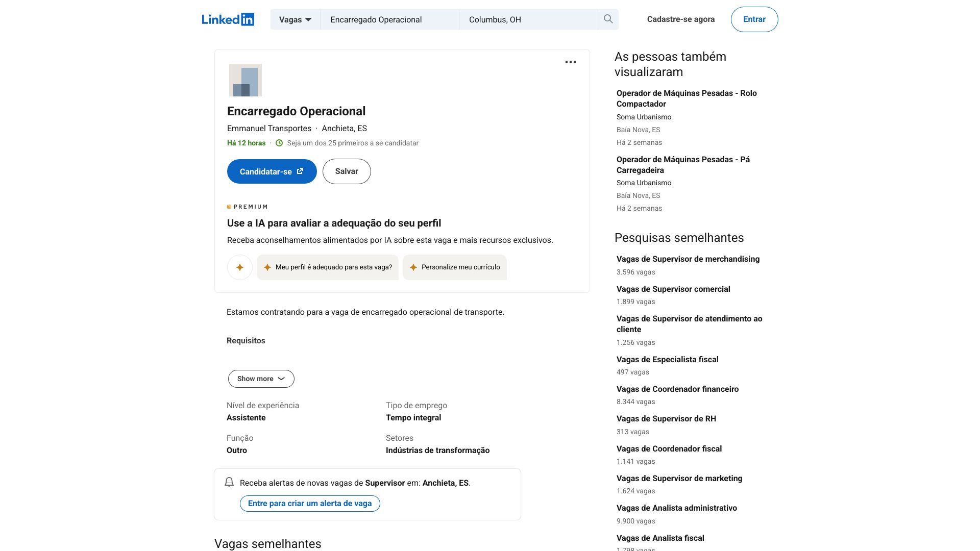Click the Candidatar-se apply button
980x551 pixels.
[x=272, y=171]
